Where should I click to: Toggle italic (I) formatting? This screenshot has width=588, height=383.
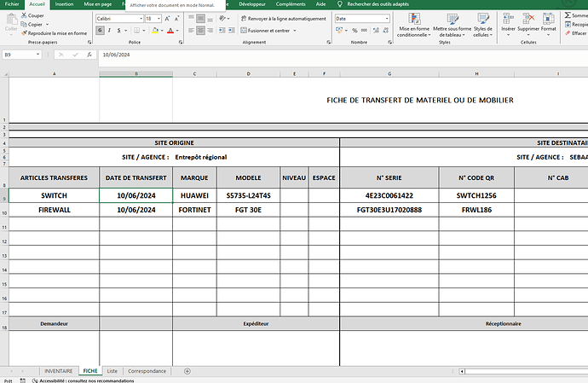point(109,31)
